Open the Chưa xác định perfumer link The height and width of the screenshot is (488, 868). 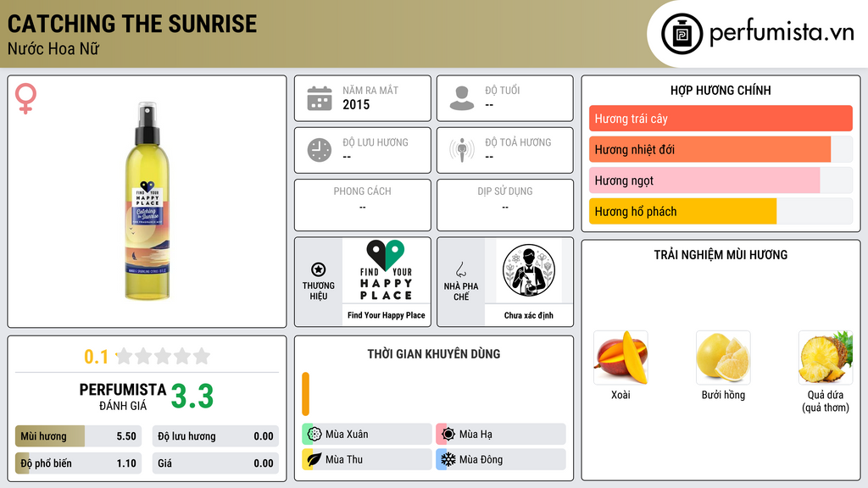tap(529, 315)
